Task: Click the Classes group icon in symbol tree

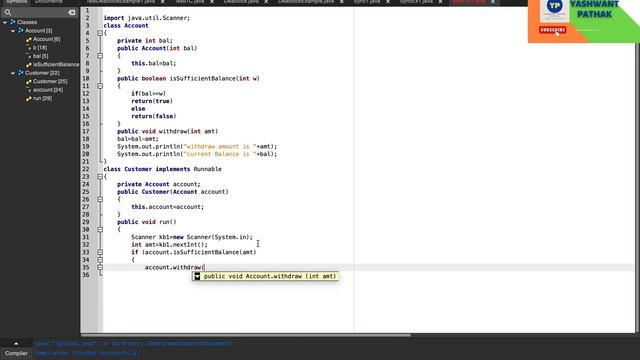Action: tap(13, 22)
